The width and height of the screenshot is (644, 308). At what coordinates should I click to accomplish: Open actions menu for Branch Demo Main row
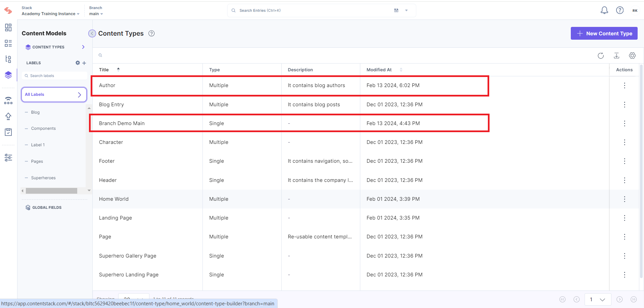(625, 123)
